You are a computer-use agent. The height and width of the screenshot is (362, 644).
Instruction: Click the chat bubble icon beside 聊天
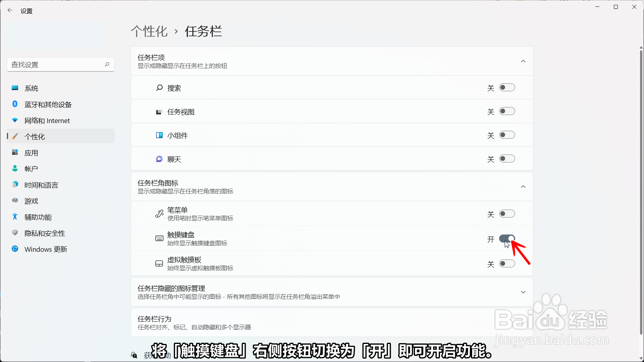point(159,159)
